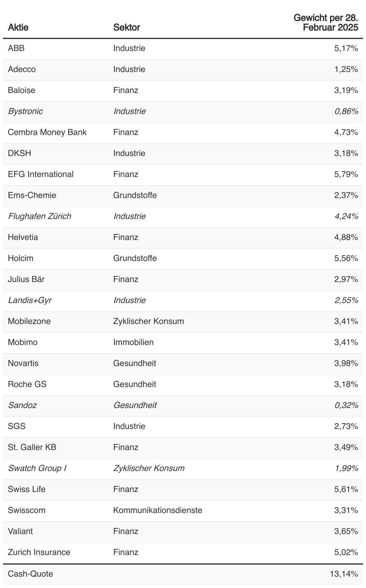The width and height of the screenshot is (366, 588).
Task: Click the EFG International weight 5,79%
Action: pyautogui.click(x=346, y=174)
